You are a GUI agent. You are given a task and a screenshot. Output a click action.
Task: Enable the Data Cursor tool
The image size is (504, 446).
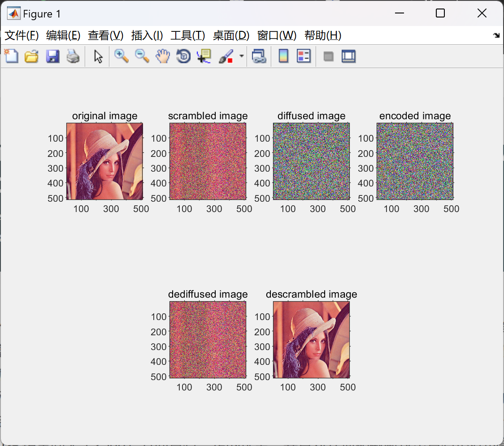(x=204, y=56)
